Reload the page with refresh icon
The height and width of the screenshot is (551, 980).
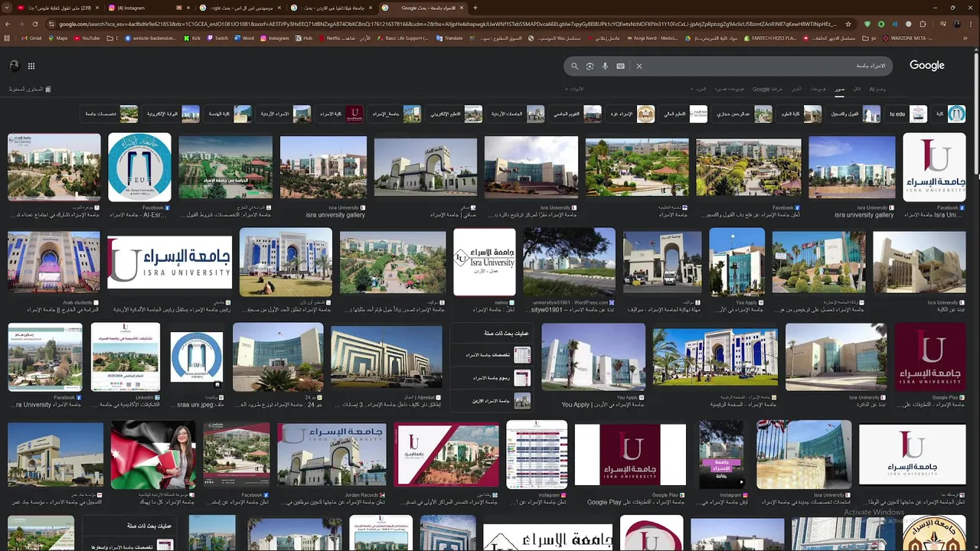click(35, 24)
